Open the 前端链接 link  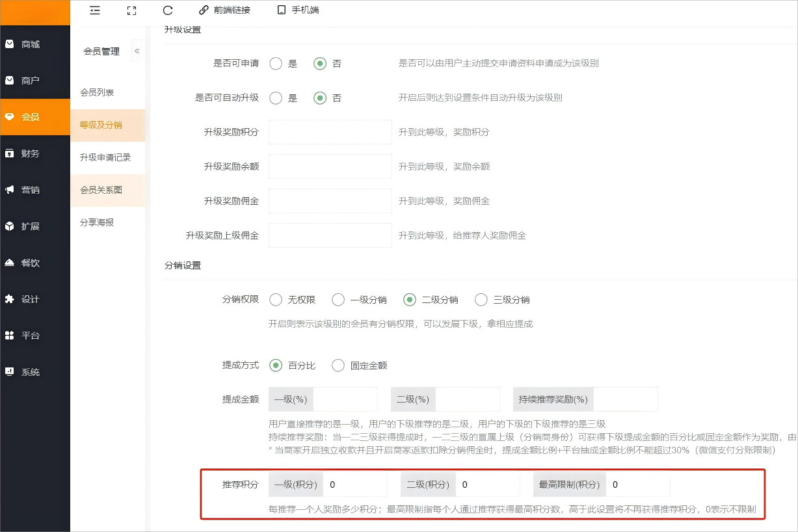(x=224, y=10)
